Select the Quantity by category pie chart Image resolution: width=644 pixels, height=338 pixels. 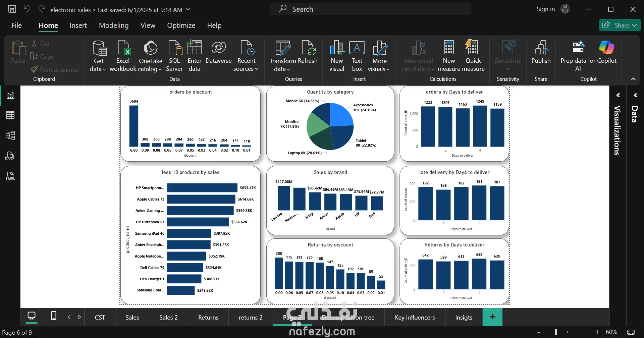[x=330, y=124]
